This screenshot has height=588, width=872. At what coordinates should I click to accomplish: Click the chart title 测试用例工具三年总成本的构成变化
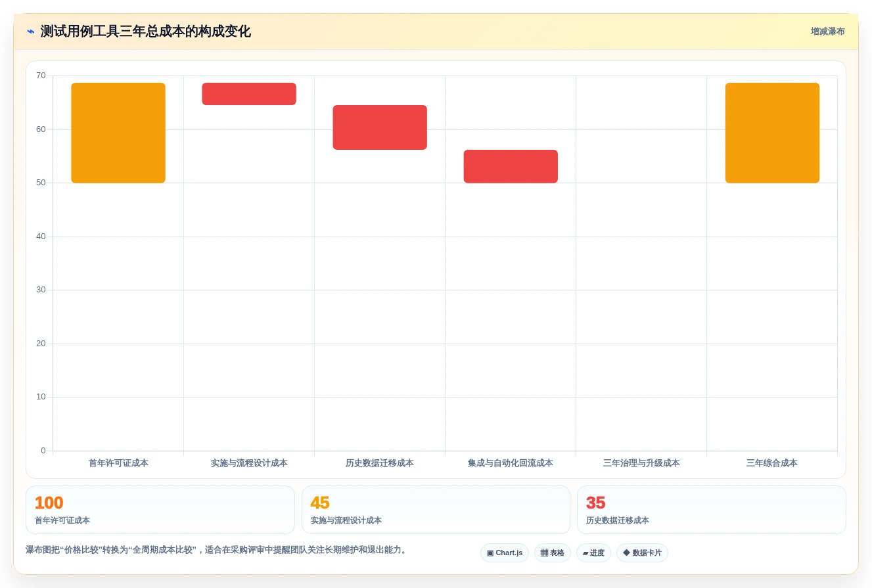146,32
